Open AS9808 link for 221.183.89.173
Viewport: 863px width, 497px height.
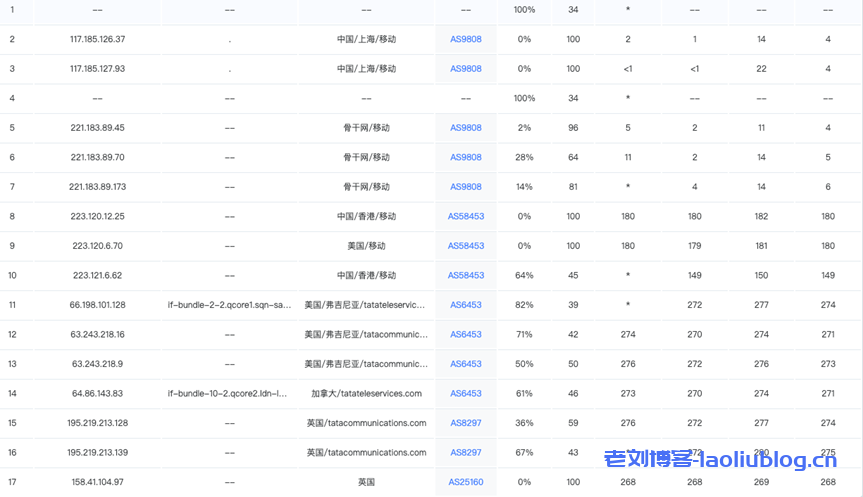pos(465,187)
